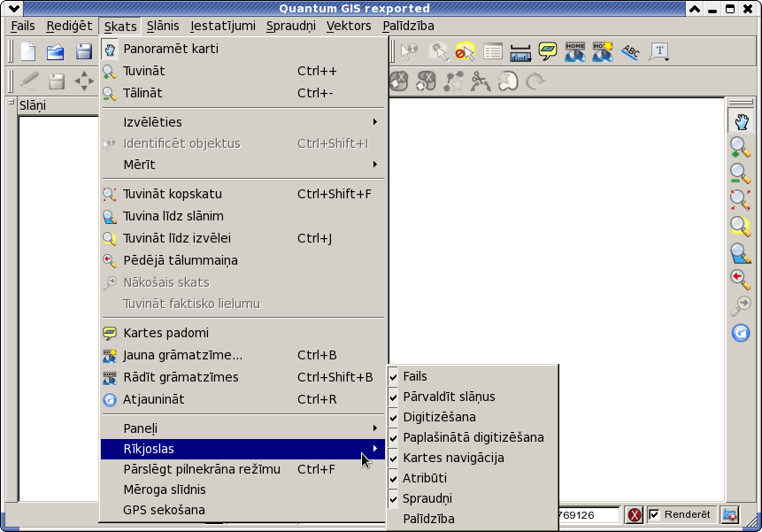Click the red X stop rendering icon
Viewport: 762px width, 532px height.
point(635,515)
